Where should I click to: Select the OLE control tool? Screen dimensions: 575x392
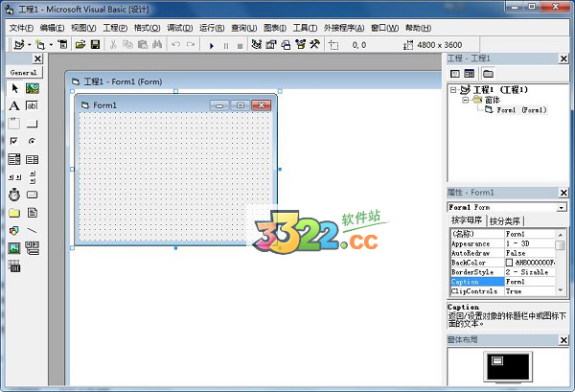pyautogui.click(x=14, y=265)
